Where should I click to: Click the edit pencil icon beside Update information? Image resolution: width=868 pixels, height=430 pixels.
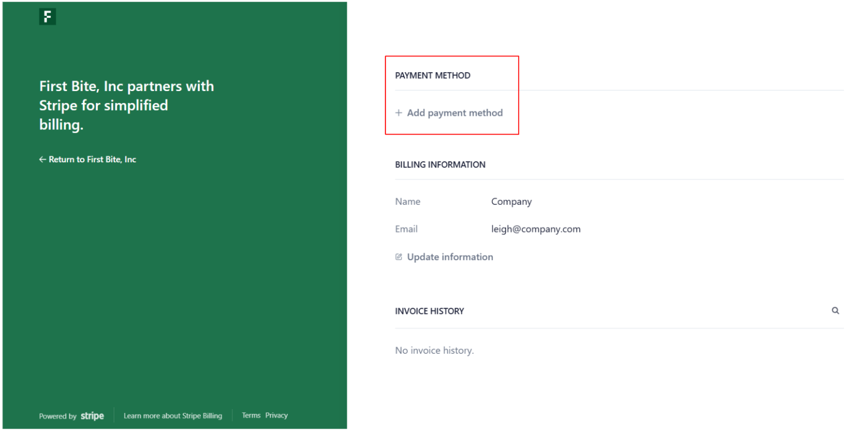[x=399, y=257]
